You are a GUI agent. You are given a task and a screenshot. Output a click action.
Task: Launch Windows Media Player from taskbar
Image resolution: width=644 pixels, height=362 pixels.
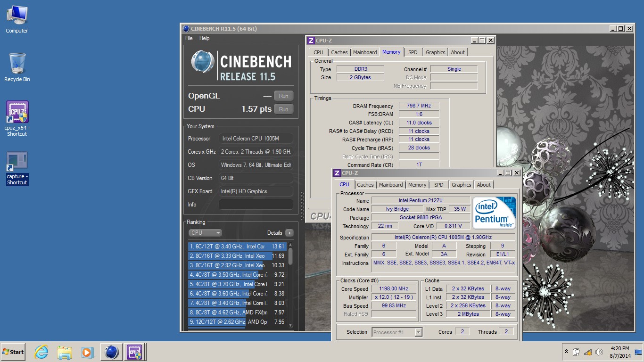[x=87, y=352]
